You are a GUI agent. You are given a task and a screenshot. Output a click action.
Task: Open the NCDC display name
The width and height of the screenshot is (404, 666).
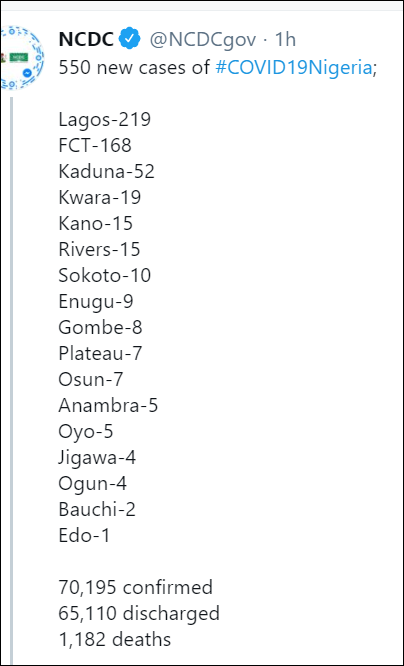[86, 40]
